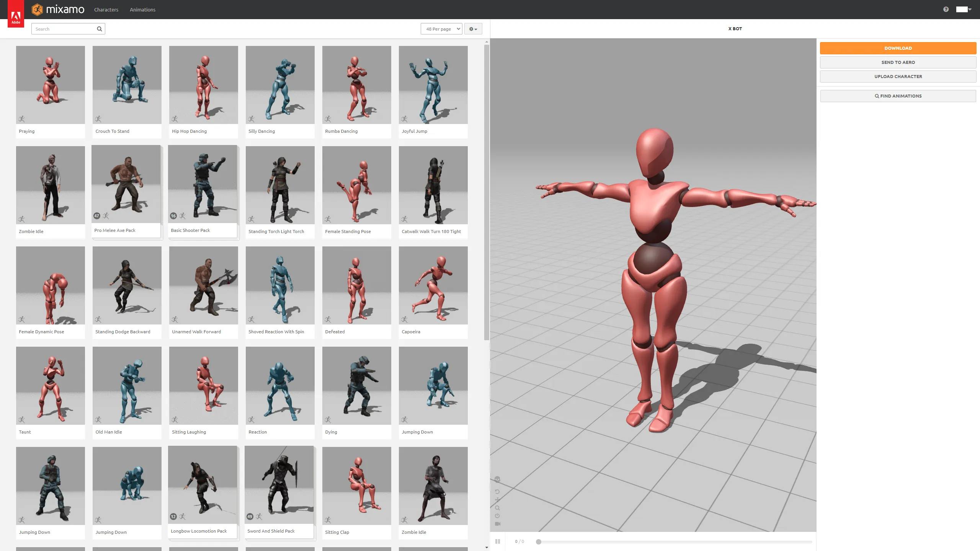Select the Reaction animation thumbnail
980x551 pixels.
(x=280, y=386)
